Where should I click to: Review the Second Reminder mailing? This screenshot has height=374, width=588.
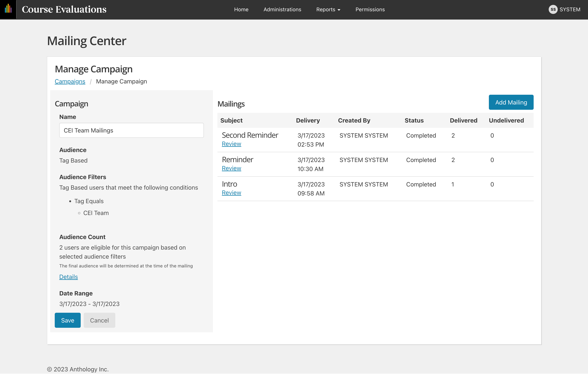coord(231,144)
